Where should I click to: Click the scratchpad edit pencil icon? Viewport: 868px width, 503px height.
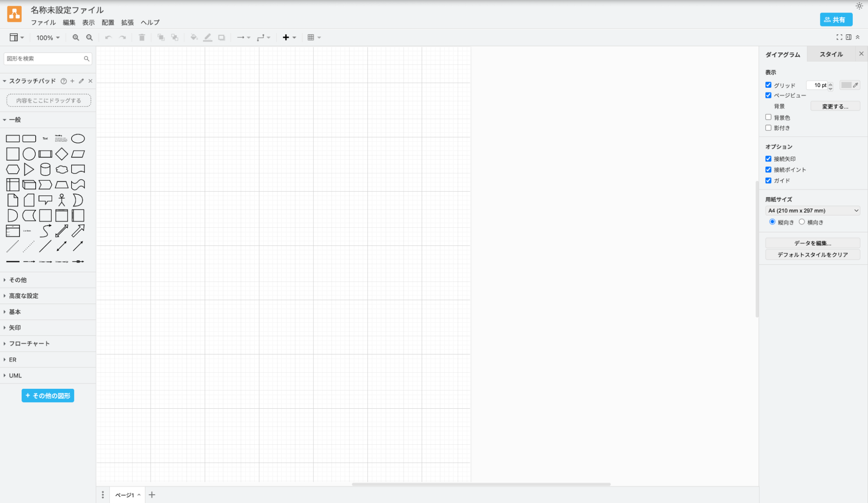coord(81,81)
